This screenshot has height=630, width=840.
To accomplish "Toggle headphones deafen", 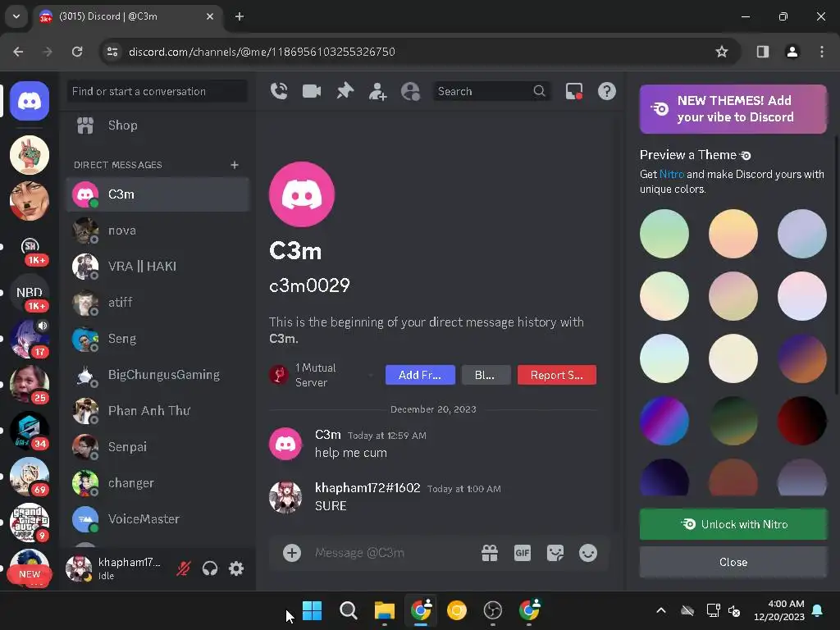I will [210, 568].
